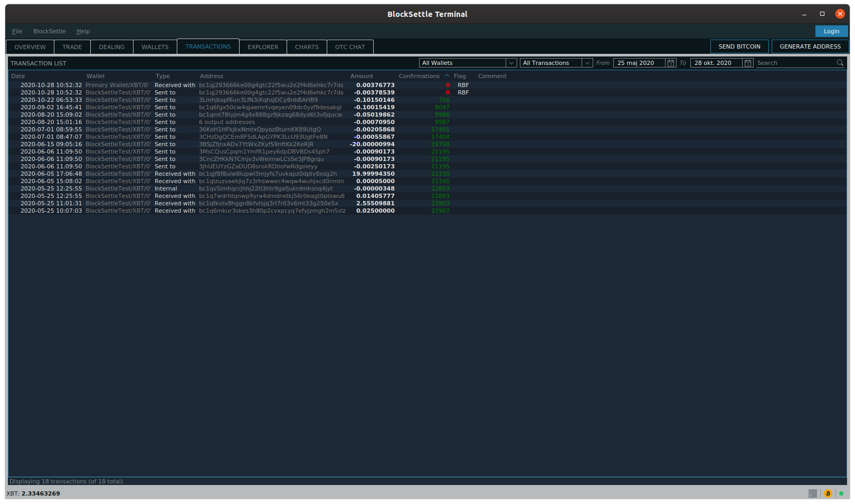The width and height of the screenshot is (855, 504).
Task: Click the From date field showing 25 maj 2020
Action: [639, 63]
